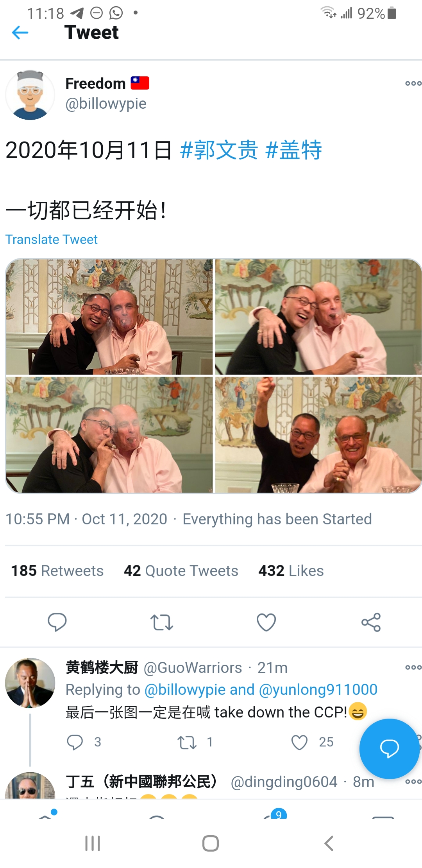Screen dimensions: 422x868
Task: Click Translate Tweet link
Action: click(x=51, y=239)
